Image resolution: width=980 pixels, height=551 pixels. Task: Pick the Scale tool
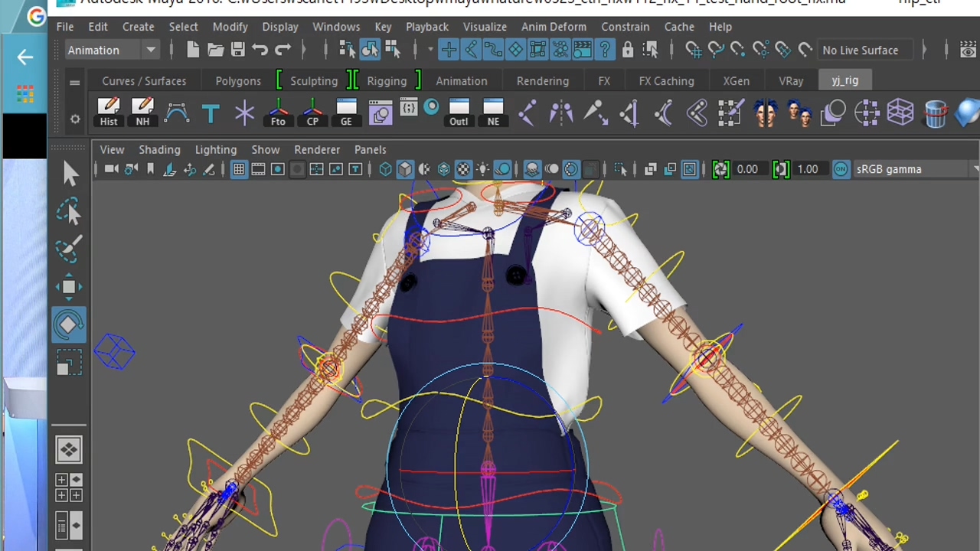point(69,363)
